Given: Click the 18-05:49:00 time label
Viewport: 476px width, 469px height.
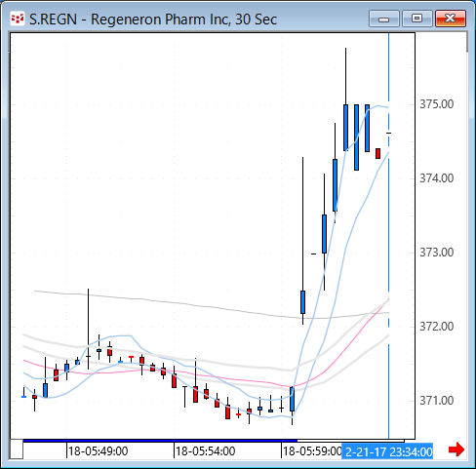Looking at the screenshot, I should (98, 451).
